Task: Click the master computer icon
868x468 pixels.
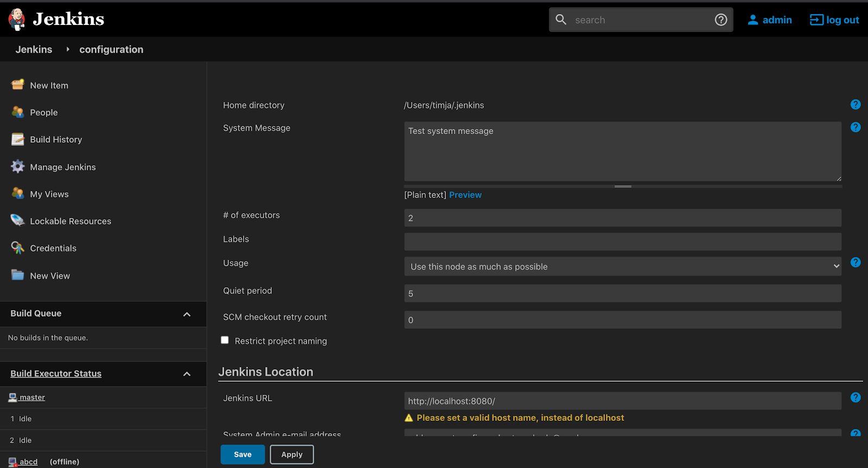Action: click(x=12, y=397)
